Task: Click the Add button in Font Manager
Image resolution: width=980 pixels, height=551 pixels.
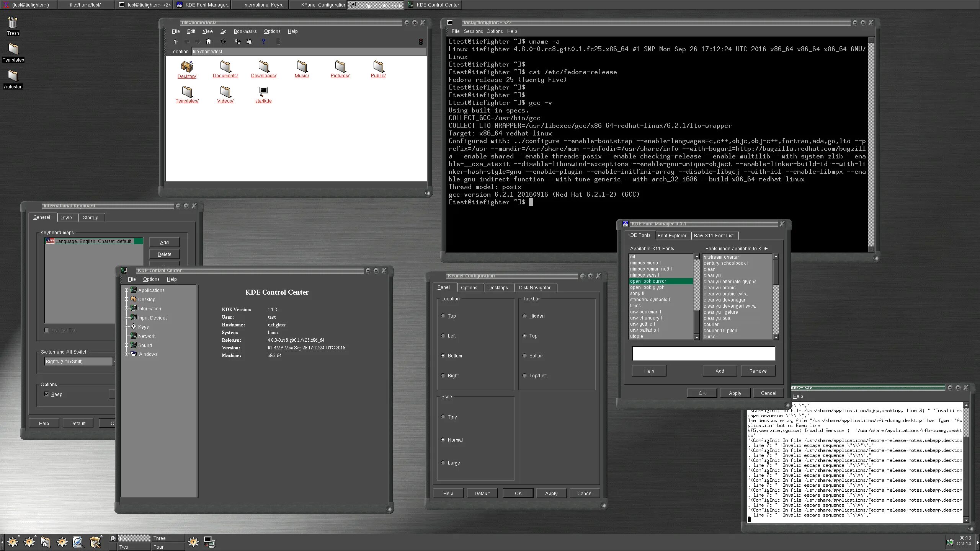Action: (x=720, y=371)
